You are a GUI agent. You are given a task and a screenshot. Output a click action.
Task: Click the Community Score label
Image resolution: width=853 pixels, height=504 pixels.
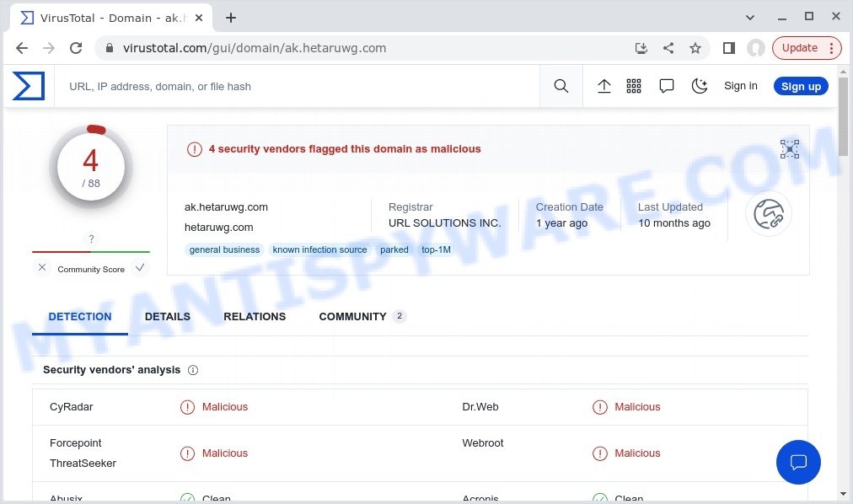91,269
